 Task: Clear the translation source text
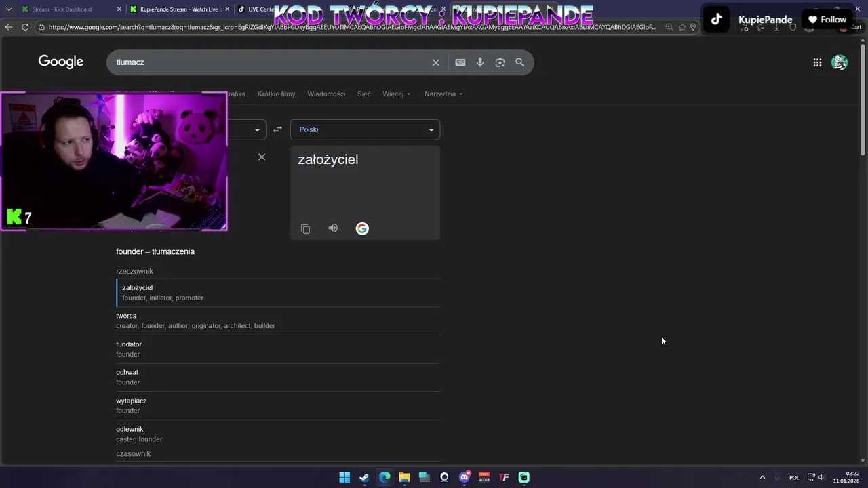point(262,157)
